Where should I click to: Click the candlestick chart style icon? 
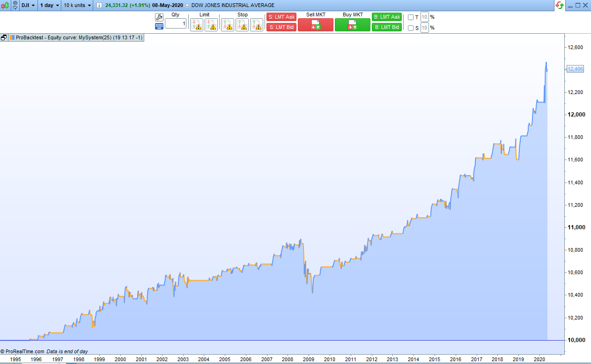point(5,5)
